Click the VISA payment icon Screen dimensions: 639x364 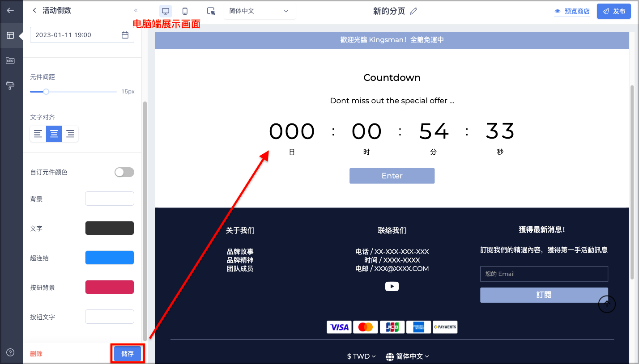point(339,327)
